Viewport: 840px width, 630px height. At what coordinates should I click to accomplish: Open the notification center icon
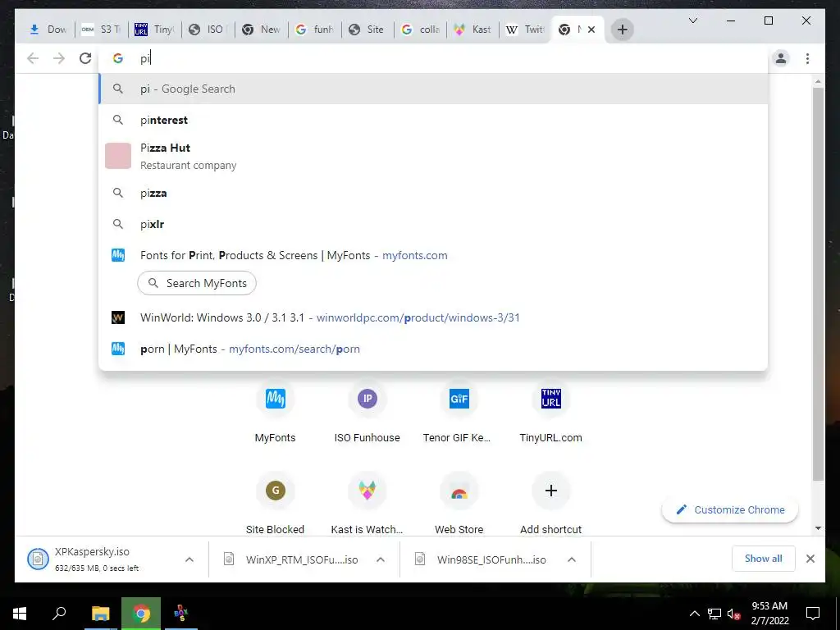tap(813, 614)
